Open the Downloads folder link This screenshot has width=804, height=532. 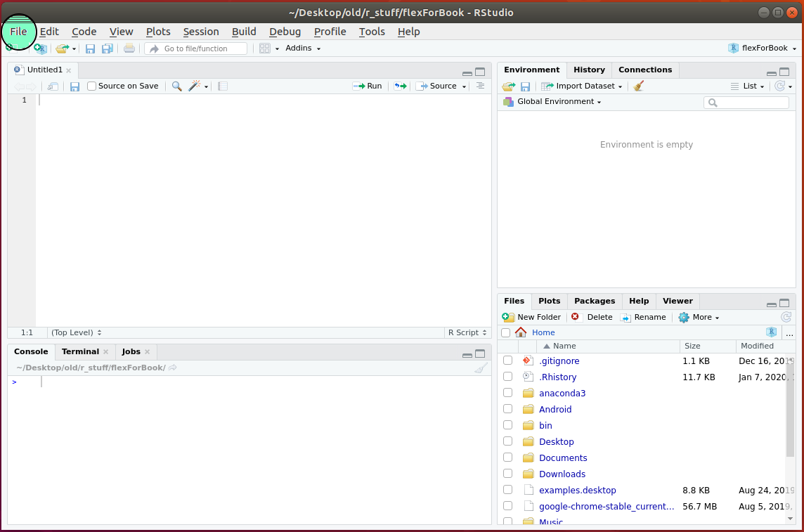(x=562, y=474)
